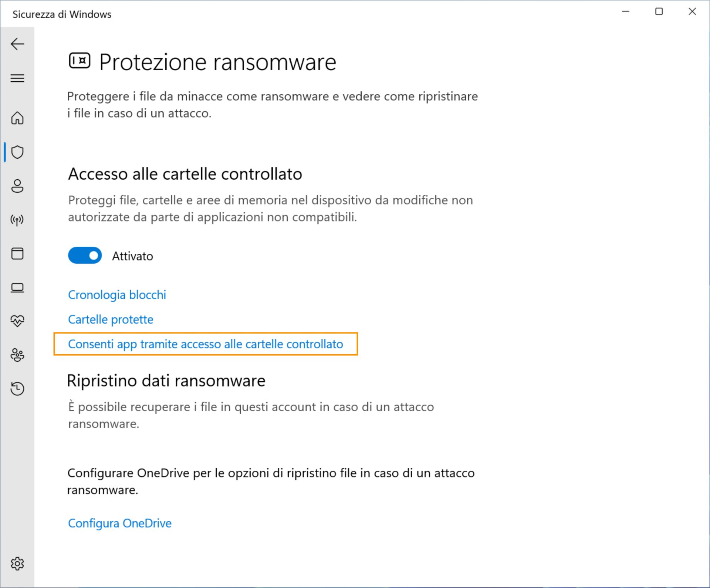Click the Protezione ransomware header icon

(x=80, y=61)
